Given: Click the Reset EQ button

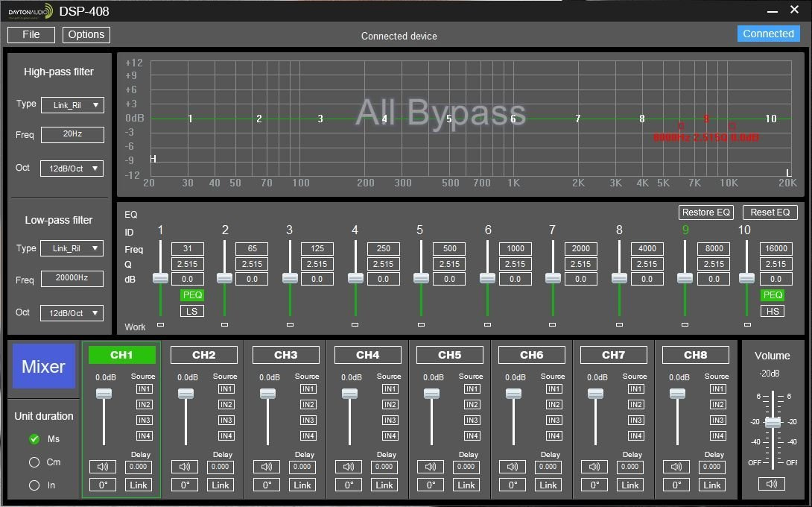Looking at the screenshot, I should pos(770,212).
